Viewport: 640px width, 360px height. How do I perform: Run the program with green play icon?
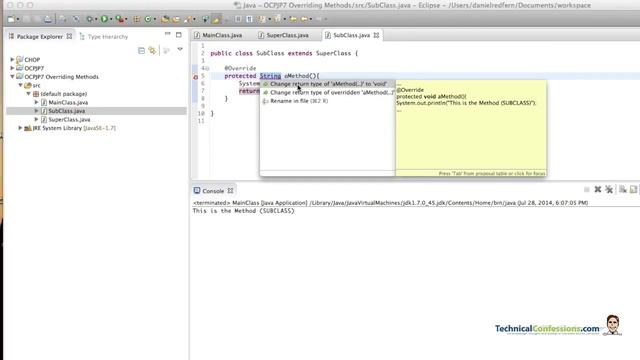point(104,19)
